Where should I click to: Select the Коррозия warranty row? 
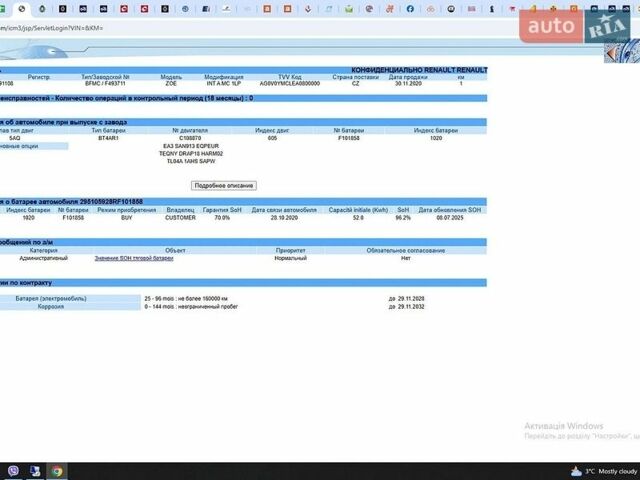pyautogui.click(x=51, y=306)
